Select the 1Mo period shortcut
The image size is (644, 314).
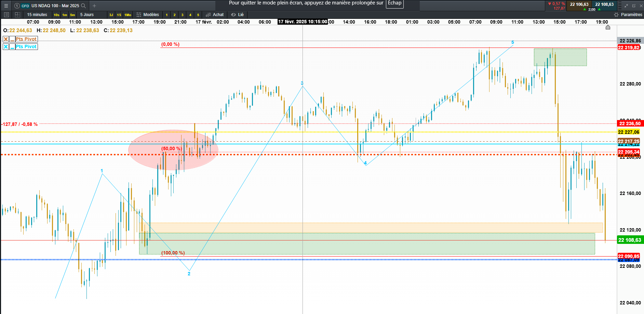(128, 15)
